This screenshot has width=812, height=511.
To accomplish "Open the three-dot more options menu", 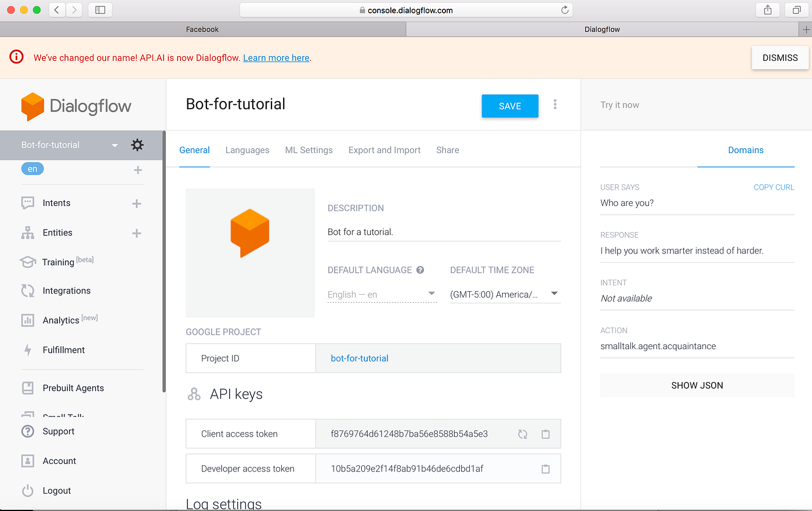I will coord(555,104).
